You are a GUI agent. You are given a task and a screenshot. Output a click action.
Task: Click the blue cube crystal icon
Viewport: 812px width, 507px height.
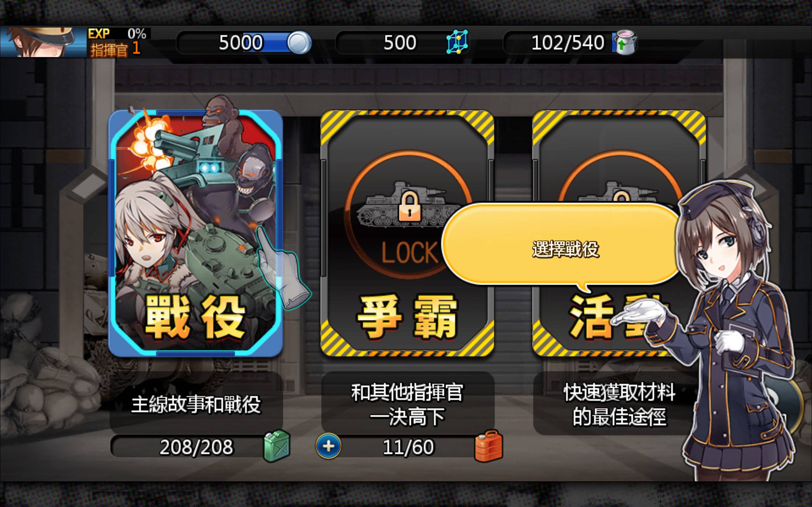(x=457, y=42)
